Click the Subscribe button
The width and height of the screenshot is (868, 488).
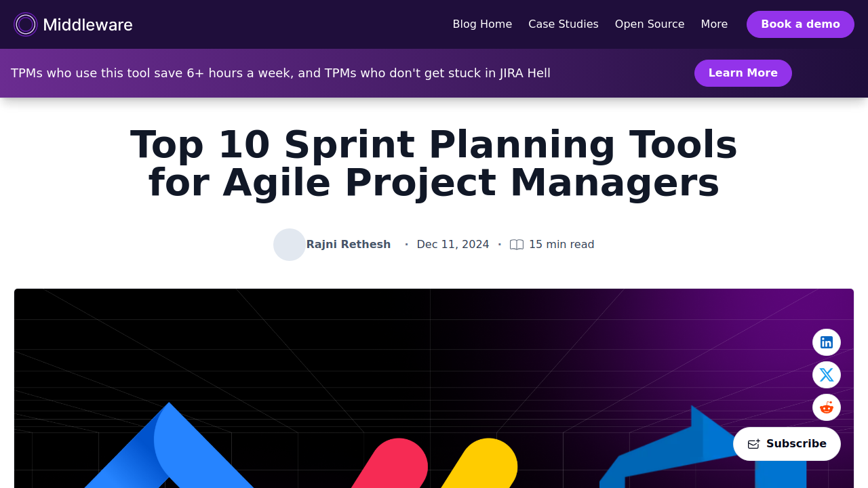coord(787,444)
